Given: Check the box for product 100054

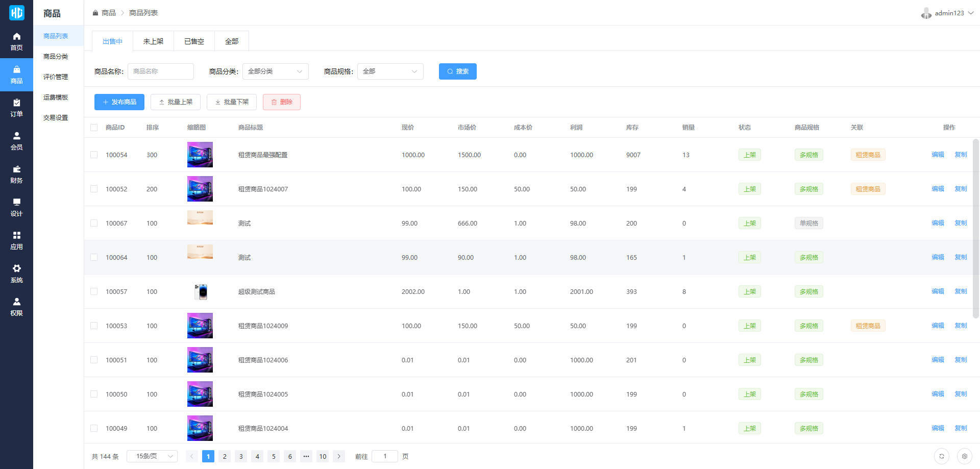Looking at the screenshot, I should pyautogui.click(x=94, y=155).
